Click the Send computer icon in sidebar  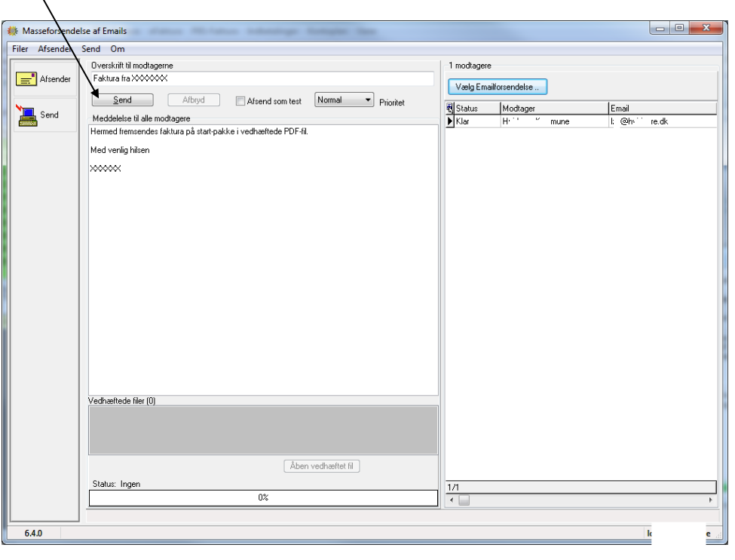[x=26, y=115]
